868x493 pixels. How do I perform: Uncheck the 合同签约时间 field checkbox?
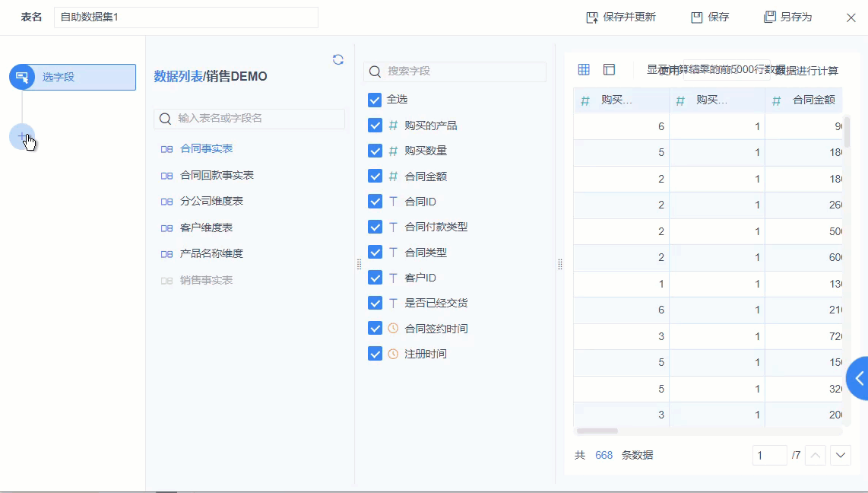(x=375, y=329)
